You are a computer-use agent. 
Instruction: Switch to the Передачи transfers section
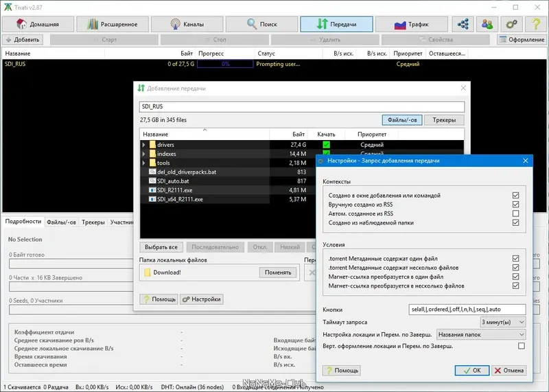click(336, 24)
